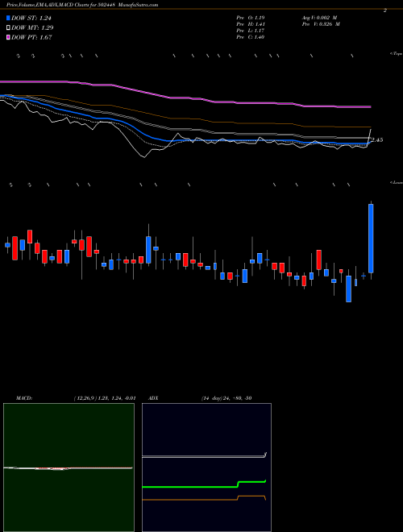The image size is (403, 532).
Task: Select the 'DOW PT: 1.67' legend text
Action: tap(31, 37)
